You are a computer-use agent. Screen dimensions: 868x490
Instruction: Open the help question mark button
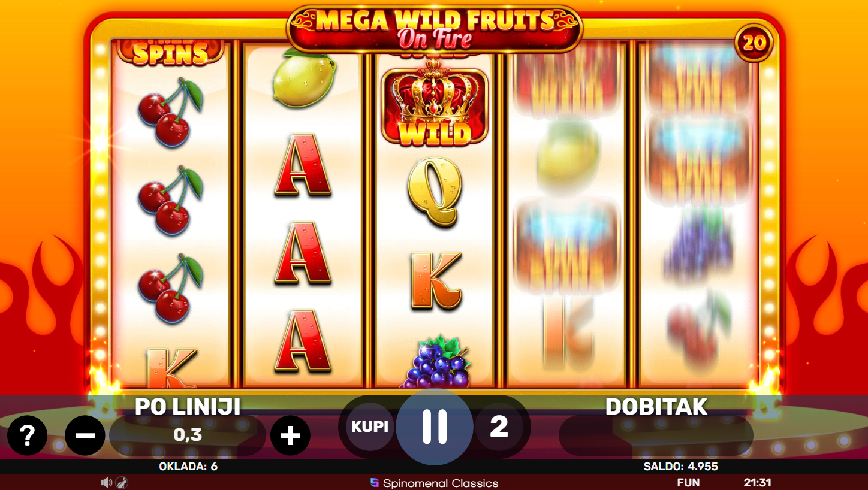coord(27,435)
